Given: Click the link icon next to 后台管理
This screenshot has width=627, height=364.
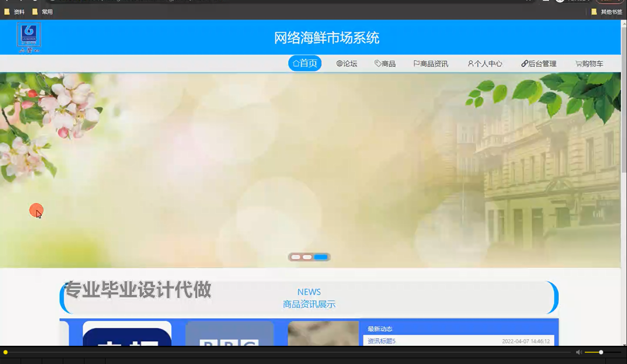Looking at the screenshot, I should [524, 63].
